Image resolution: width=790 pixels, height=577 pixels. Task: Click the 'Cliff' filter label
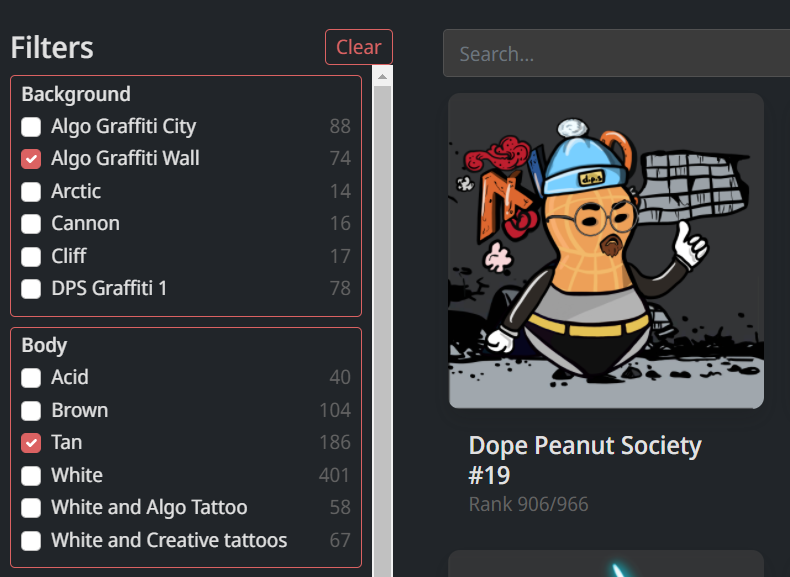pyautogui.click(x=69, y=256)
